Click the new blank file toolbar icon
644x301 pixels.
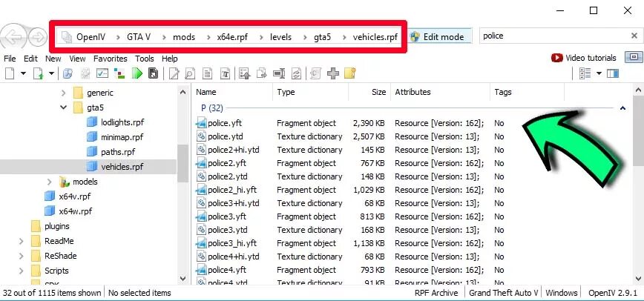[x=10, y=73]
